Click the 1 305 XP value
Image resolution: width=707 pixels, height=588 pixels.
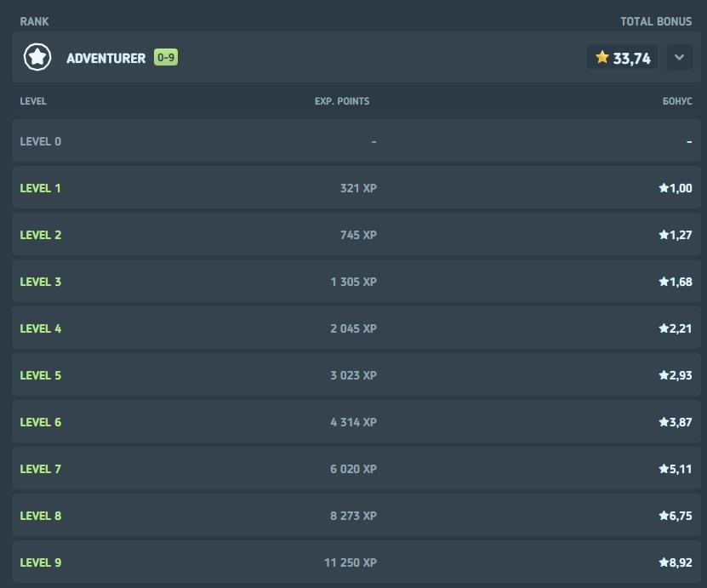(354, 282)
